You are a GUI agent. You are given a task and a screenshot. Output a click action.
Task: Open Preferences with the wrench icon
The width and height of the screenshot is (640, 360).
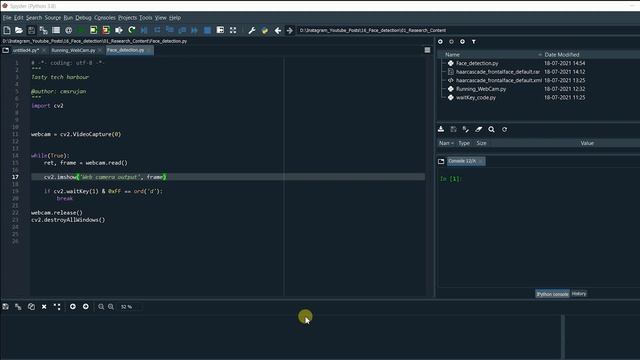(252, 30)
